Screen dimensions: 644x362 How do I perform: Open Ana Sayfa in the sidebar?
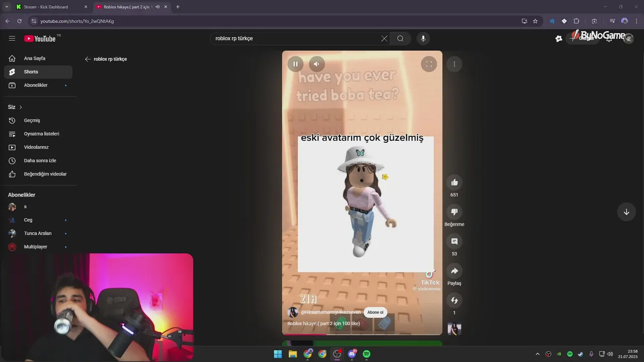[x=38, y=58]
